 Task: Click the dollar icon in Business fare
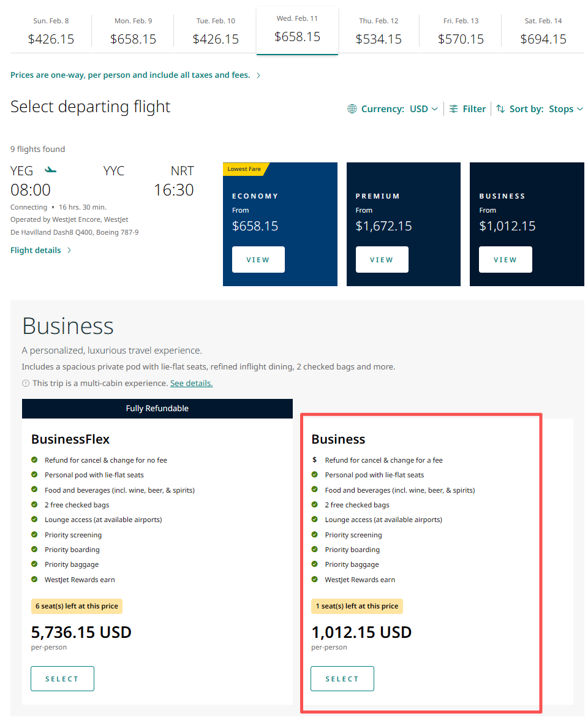315,460
